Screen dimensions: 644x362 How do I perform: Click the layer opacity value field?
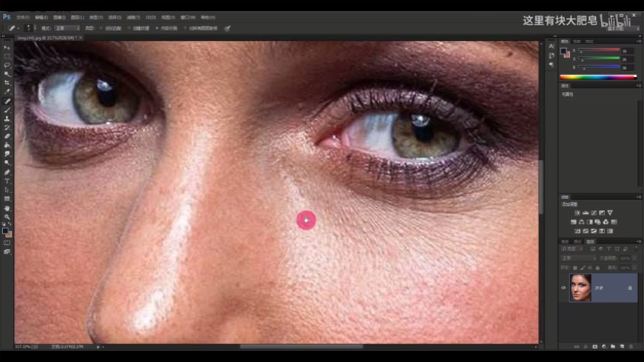coord(625,258)
